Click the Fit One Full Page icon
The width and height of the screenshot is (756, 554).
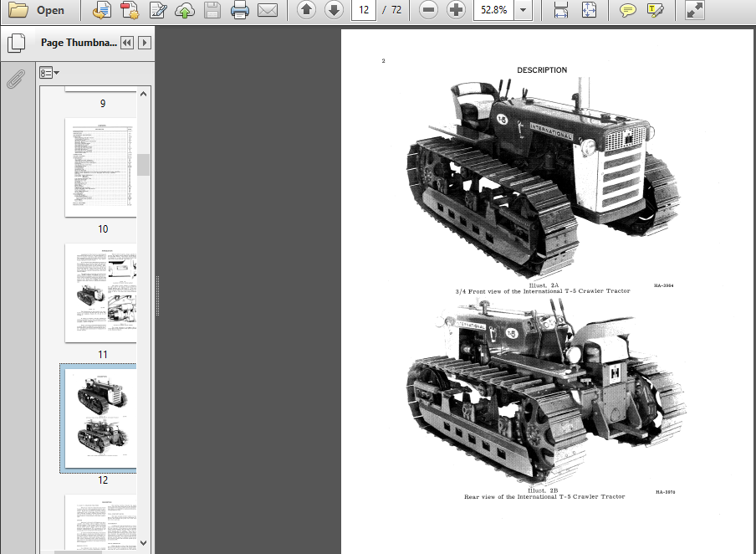pos(589,10)
